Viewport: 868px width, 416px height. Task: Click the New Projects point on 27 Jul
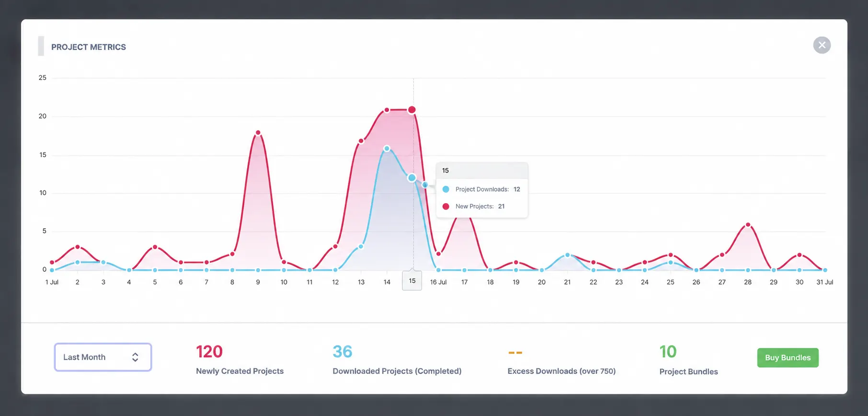pos(722,255)
